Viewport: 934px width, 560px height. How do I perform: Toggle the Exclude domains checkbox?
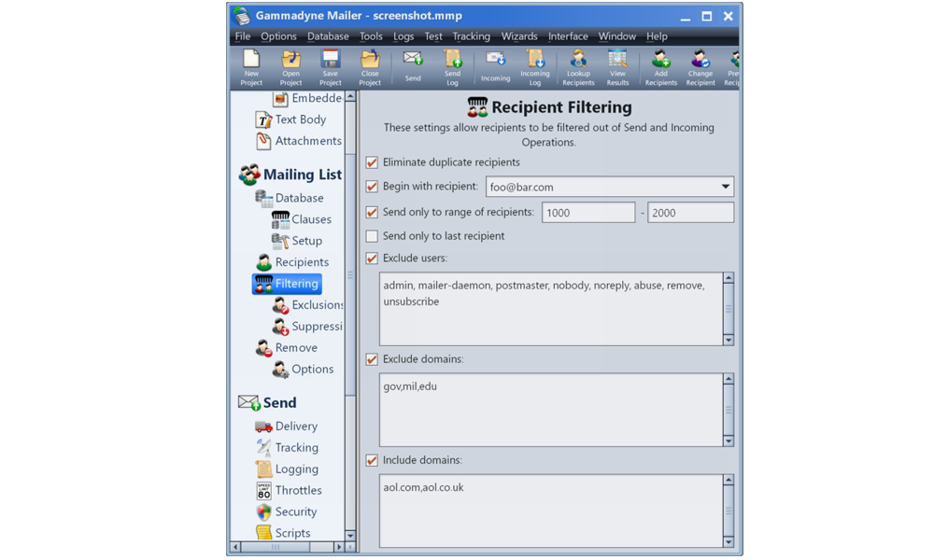(x=372, y=359)
